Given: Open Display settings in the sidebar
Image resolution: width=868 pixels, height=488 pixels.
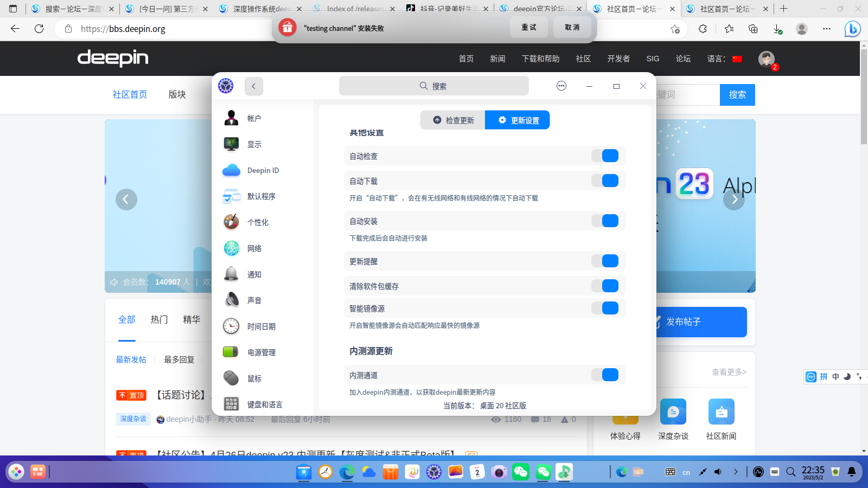Looking at the screenshot, I should 255,144.
